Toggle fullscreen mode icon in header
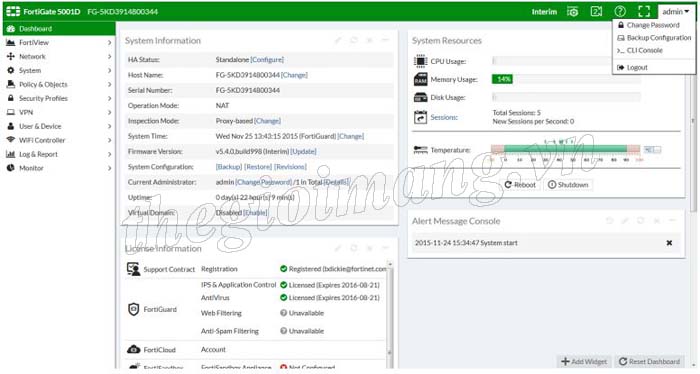 click(644, 12)
